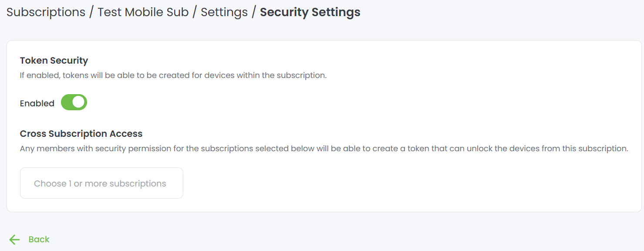Viewport: 644px width, 251px height.
Task: Click the white knob of the Enabled switch
Action: [x=79, y=103]
